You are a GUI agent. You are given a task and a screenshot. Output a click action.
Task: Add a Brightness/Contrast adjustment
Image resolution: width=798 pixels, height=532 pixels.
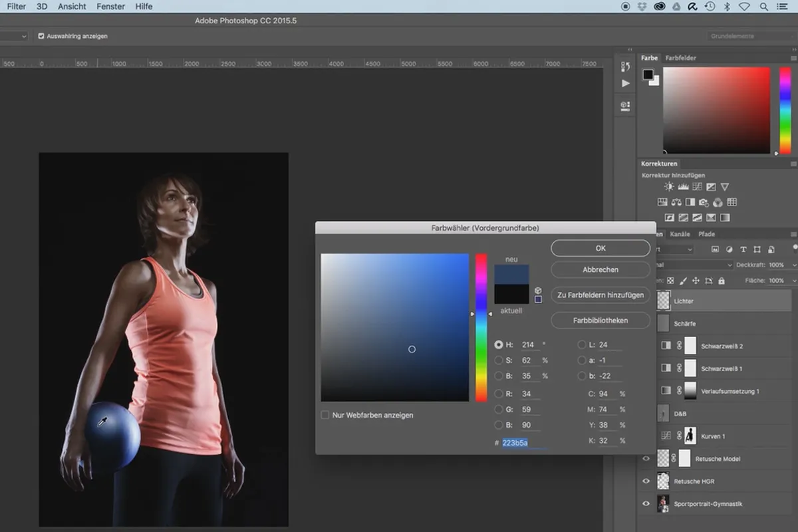pos(668,188)
